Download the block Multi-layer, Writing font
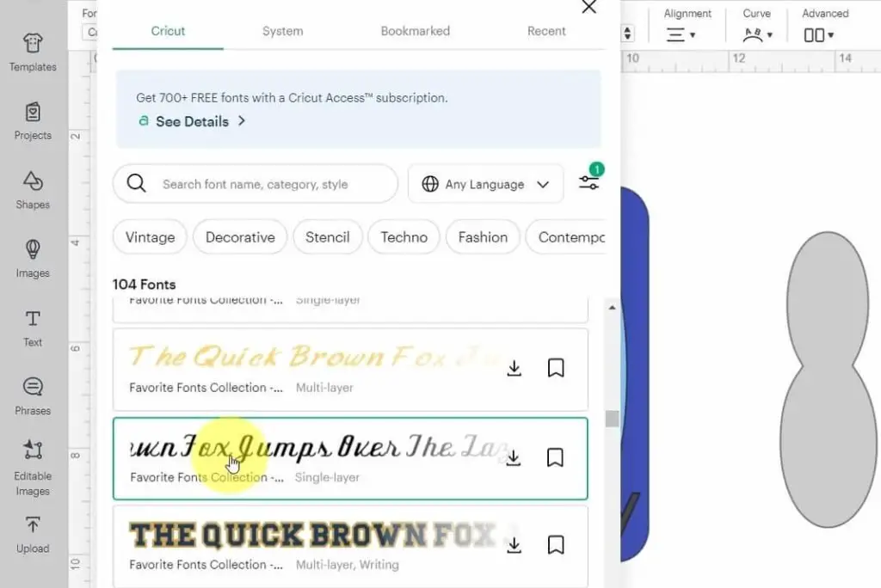Image resolution: width=881 pixels, height=588 pixels. pyautogui.click(x=514, y=545)
